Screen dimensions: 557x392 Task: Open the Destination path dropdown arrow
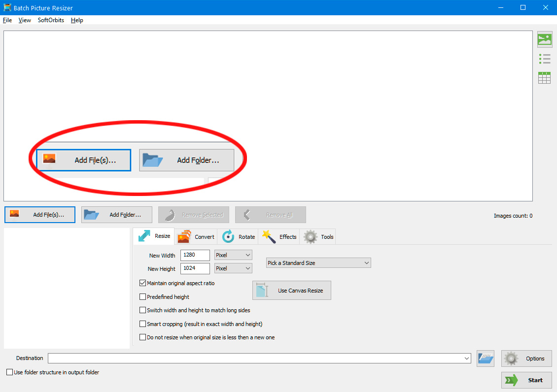pyautogui.click(x=467, y=359)
